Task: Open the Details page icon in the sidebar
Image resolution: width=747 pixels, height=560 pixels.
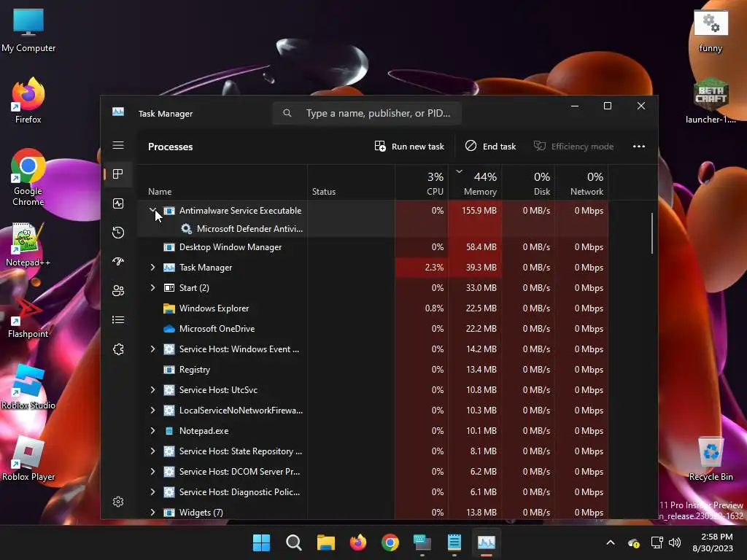Action: coord(118,319)
